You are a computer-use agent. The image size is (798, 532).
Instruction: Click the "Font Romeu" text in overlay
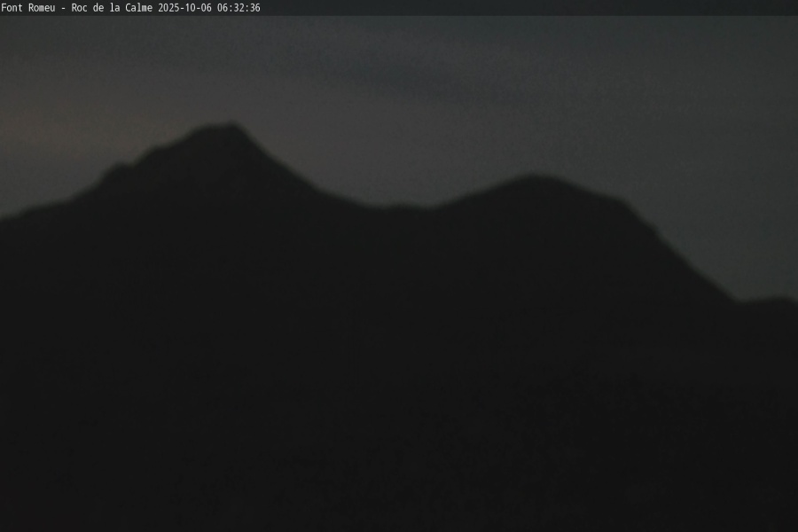pos(28,8)
